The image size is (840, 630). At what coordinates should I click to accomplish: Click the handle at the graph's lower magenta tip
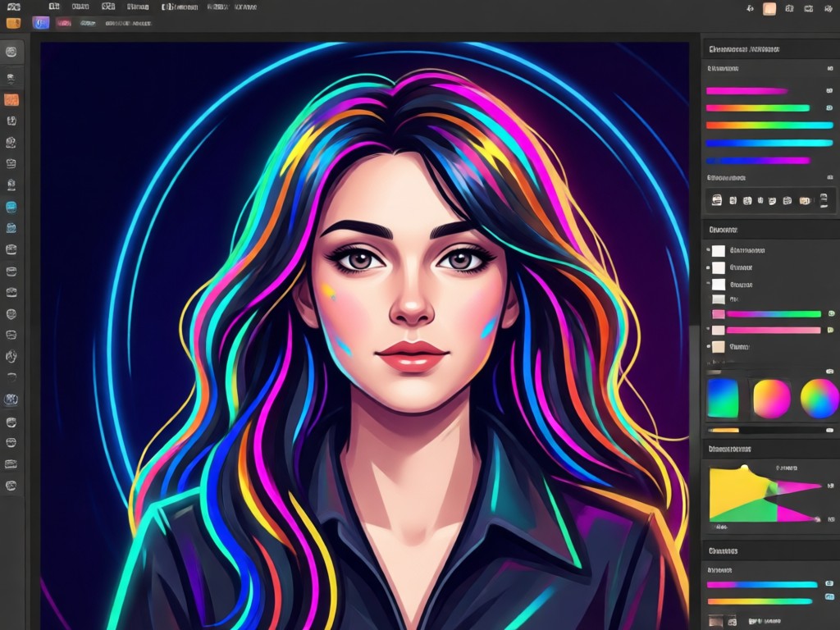817,518
